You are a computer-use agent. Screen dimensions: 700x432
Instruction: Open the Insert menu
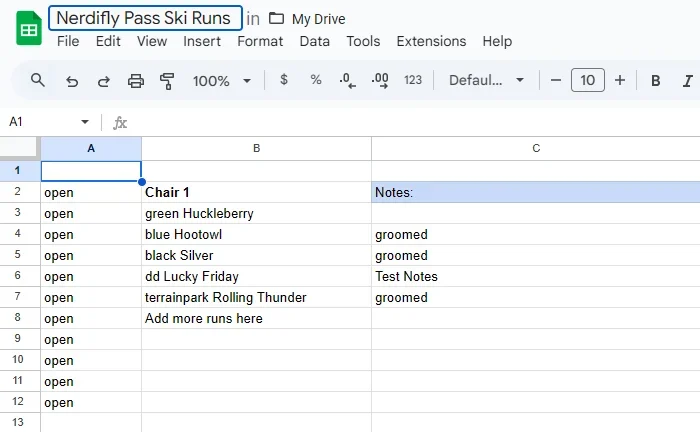click(202, 41)
